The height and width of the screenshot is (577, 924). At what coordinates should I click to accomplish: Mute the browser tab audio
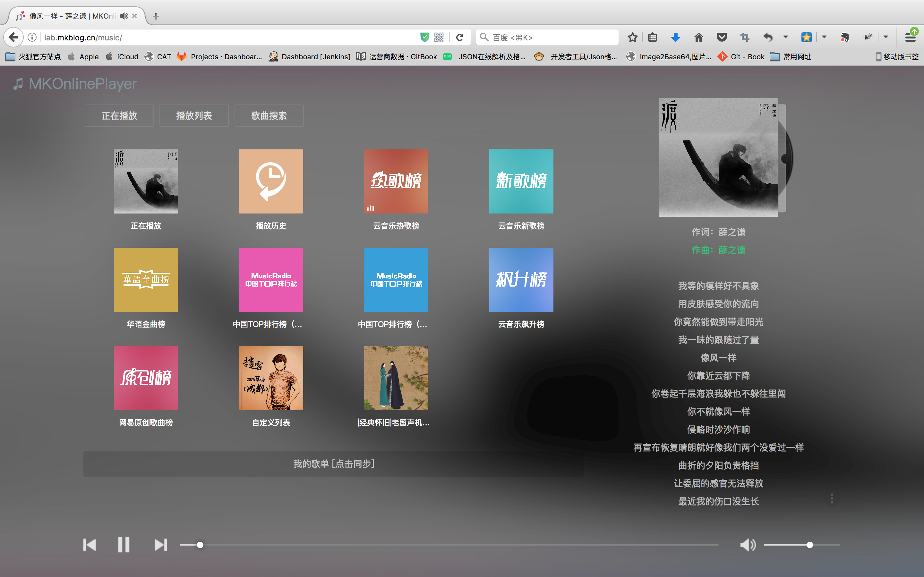pyautogui.click(x=124, y=16)
